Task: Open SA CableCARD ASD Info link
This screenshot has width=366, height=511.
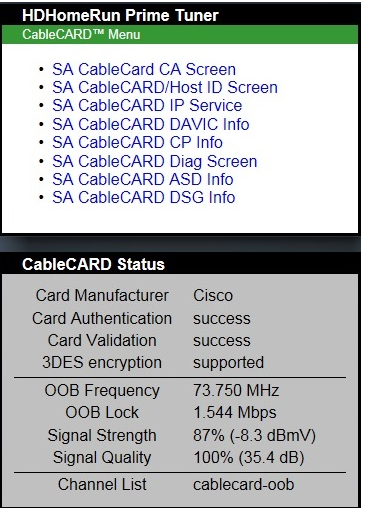Action: pos(143,179)
